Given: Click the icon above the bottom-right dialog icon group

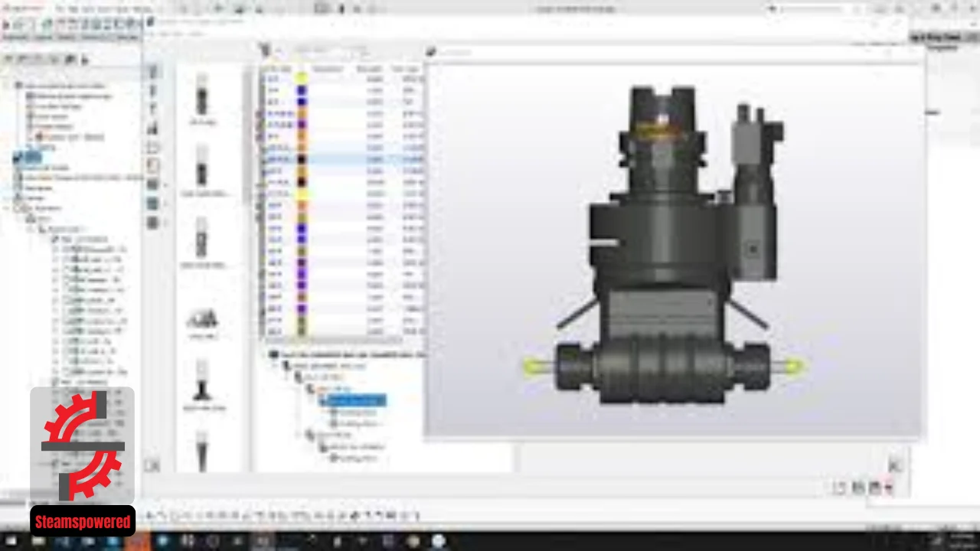Looking at the screenshot, I should (x=894, y=465).
